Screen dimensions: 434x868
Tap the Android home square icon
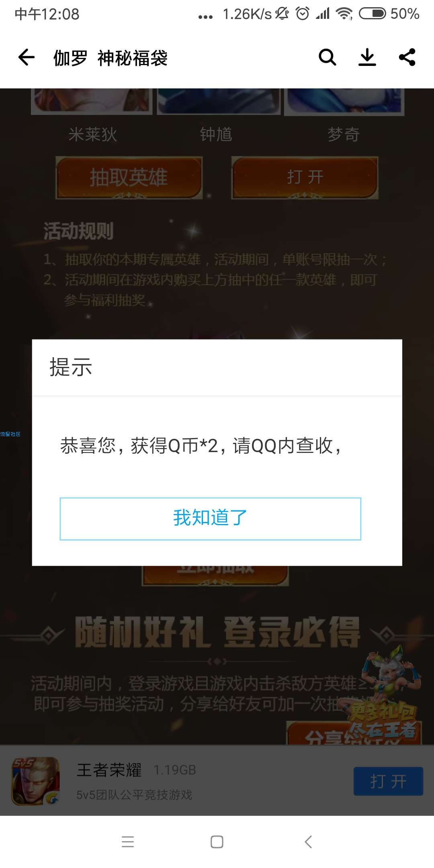coord(217,841)
